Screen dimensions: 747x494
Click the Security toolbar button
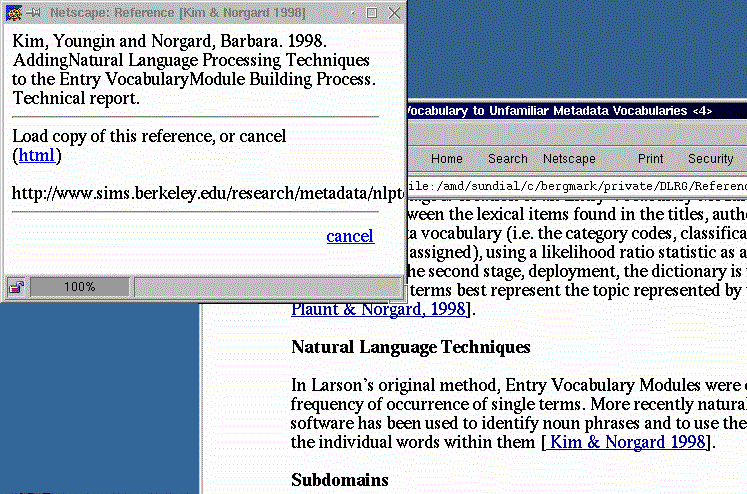(x=710, y=158)
